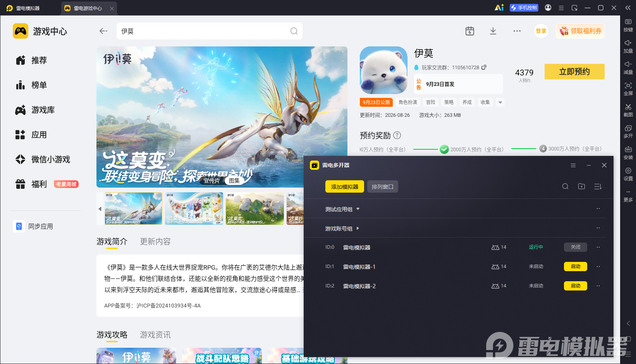The height and width of the screenshot is (364, 636).
Task: Click the 伊莫 search input field
Action: pos(209,31)
